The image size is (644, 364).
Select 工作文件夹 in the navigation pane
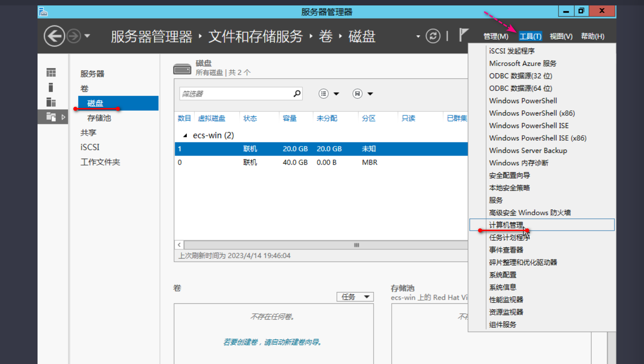pyautogui.click(x=100, y=162)
